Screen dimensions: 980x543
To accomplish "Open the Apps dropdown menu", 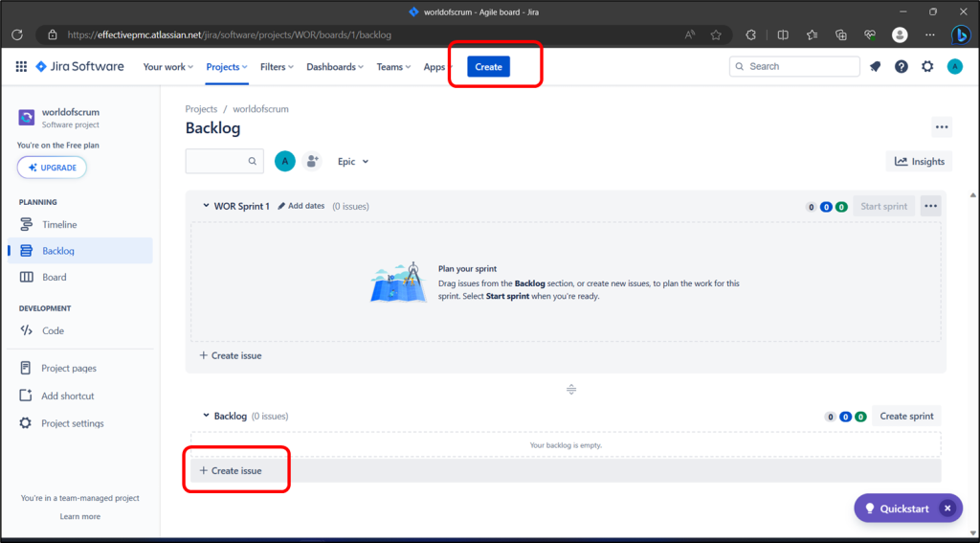I will click(x=438, y=67).
